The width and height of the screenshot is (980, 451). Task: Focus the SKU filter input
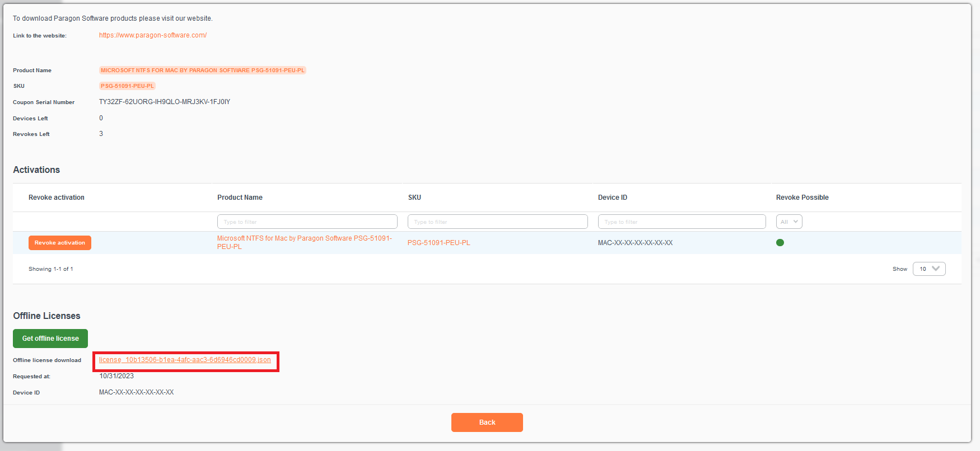coord(497,222)
